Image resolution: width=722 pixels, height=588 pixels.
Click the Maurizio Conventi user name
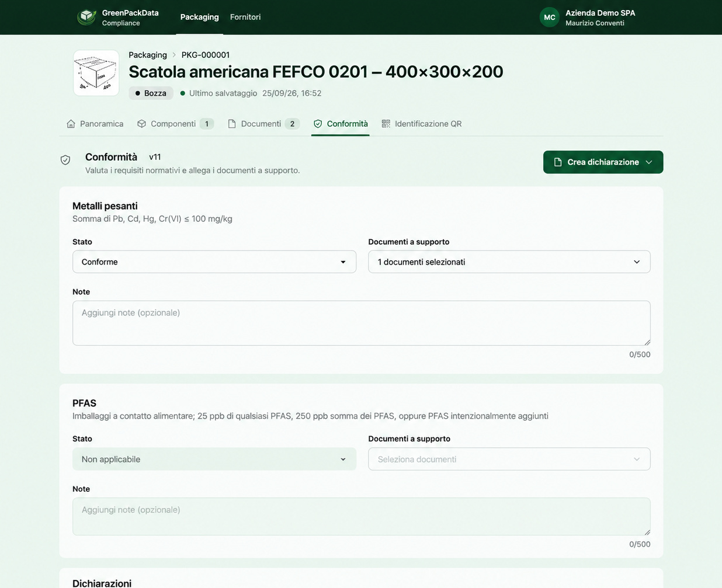coord(595,23)
